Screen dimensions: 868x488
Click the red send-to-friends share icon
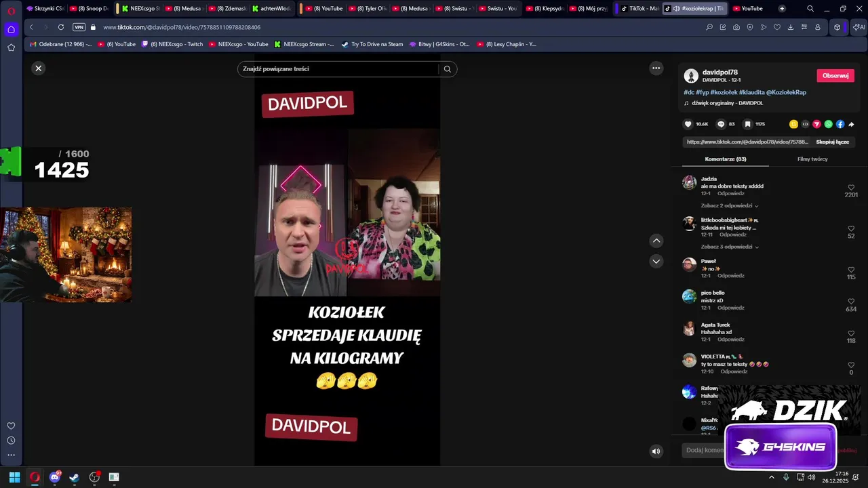click(816, 124)
